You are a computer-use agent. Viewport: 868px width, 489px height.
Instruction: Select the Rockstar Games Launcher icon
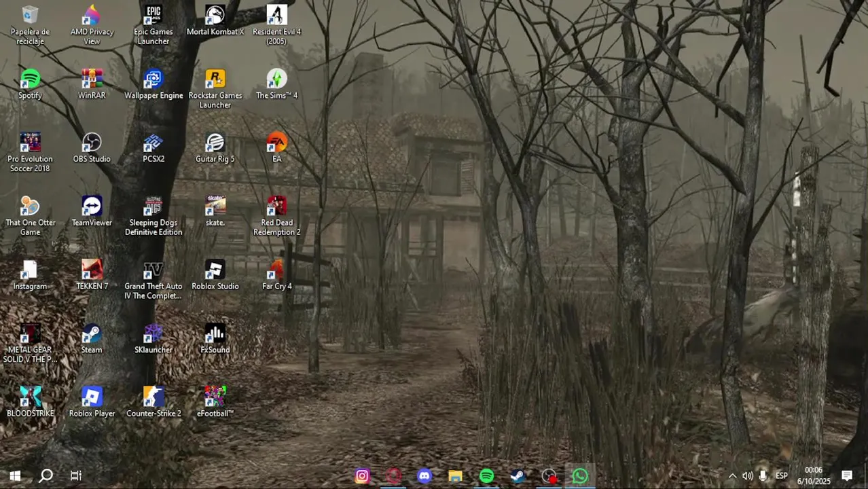point(215,88)
